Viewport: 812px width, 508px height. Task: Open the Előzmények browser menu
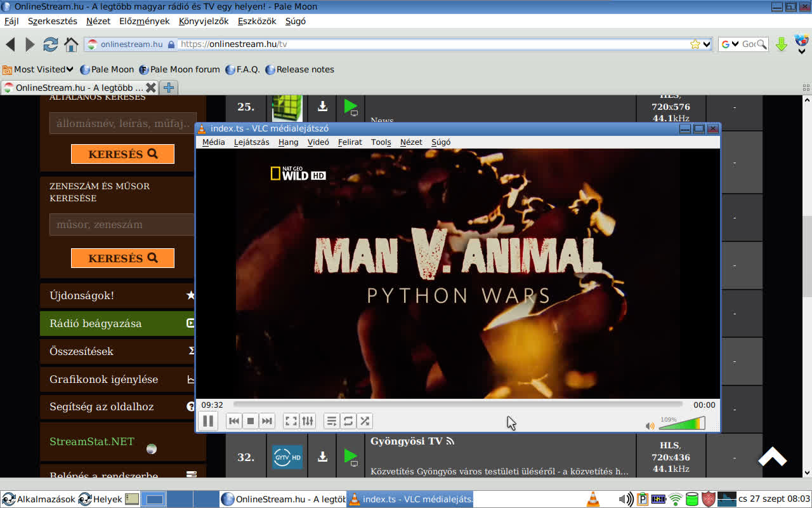click(145, 21)
